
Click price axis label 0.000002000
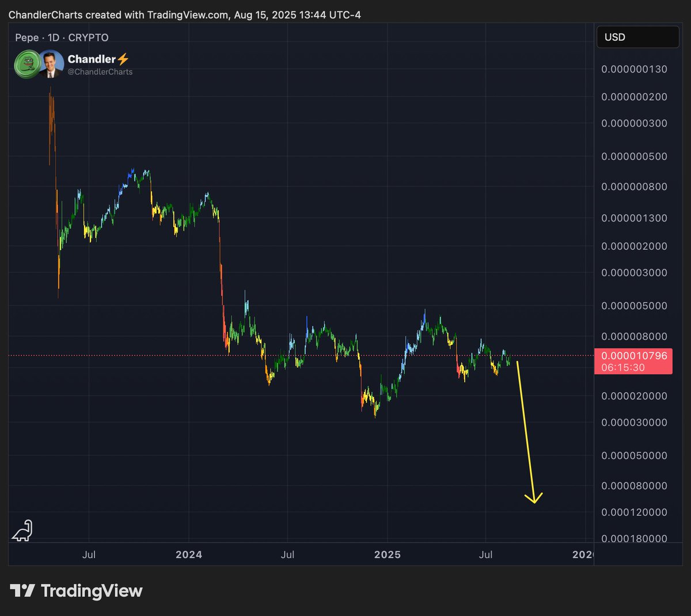coord(634,246)
